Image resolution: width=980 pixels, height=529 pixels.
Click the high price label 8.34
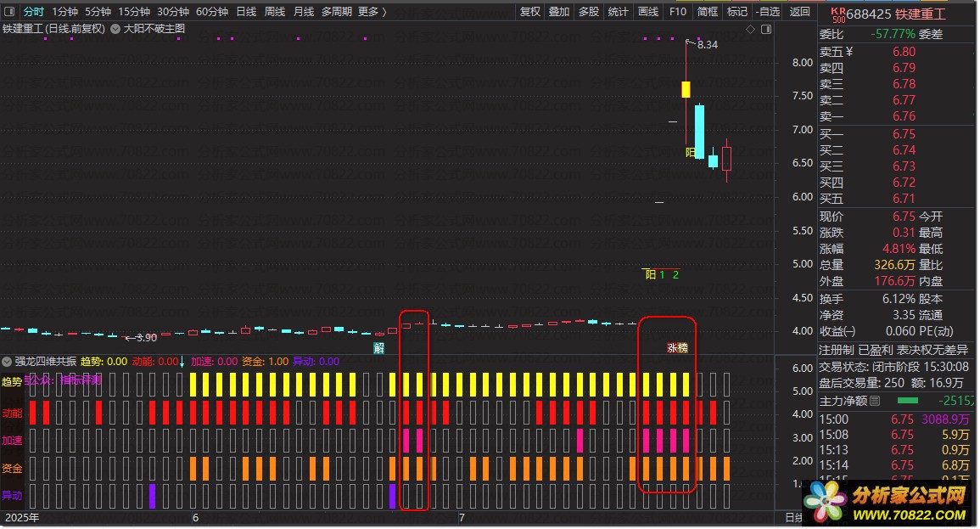708,45
